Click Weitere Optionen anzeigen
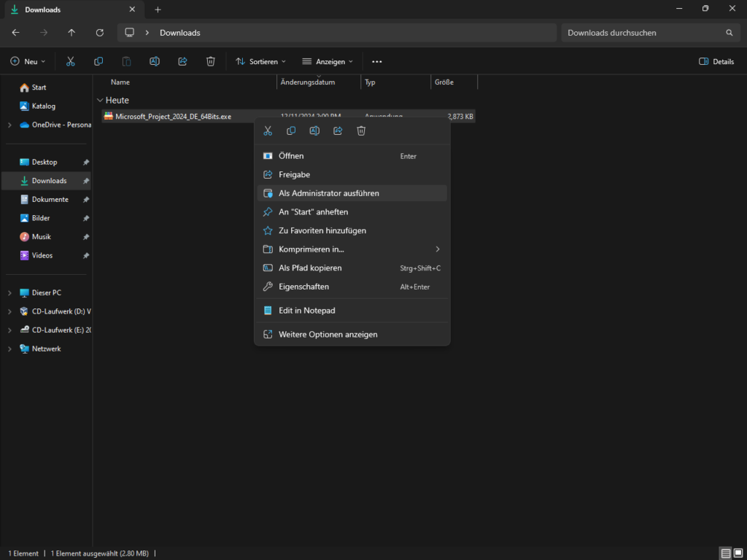Viewport: 747px width, 560px height. click(x=328, y=335)
